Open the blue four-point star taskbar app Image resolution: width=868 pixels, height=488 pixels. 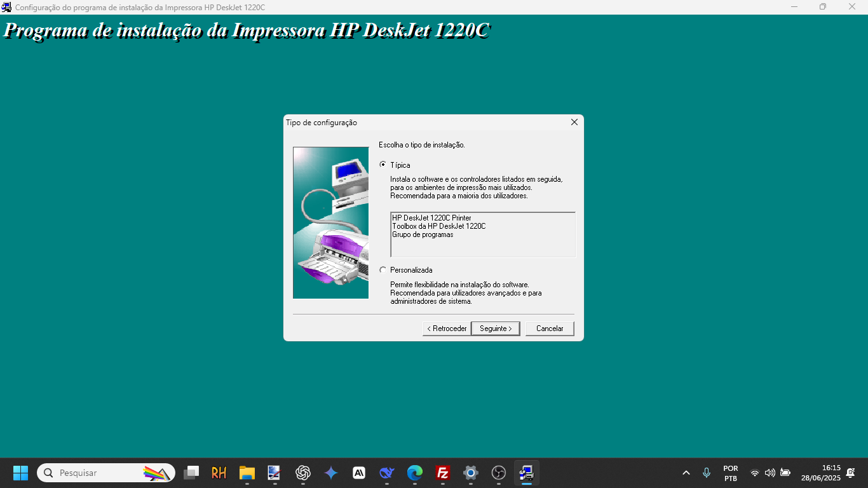click(x=331, y=473)
